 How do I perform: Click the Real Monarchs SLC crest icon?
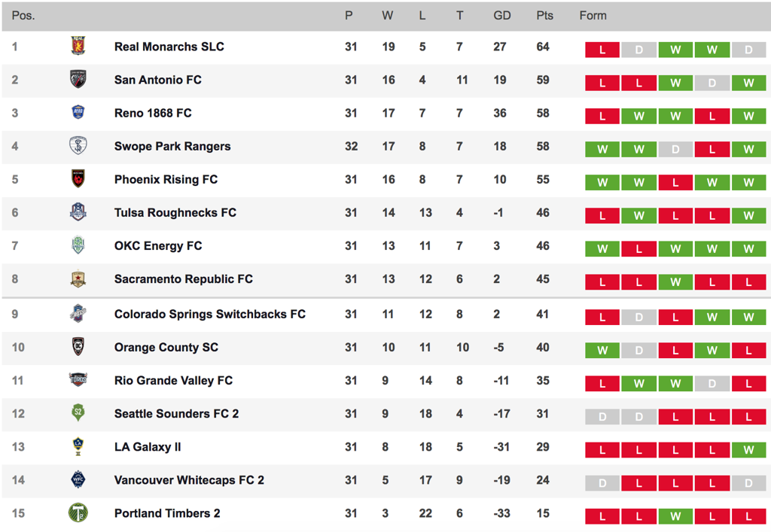point(78,46)
